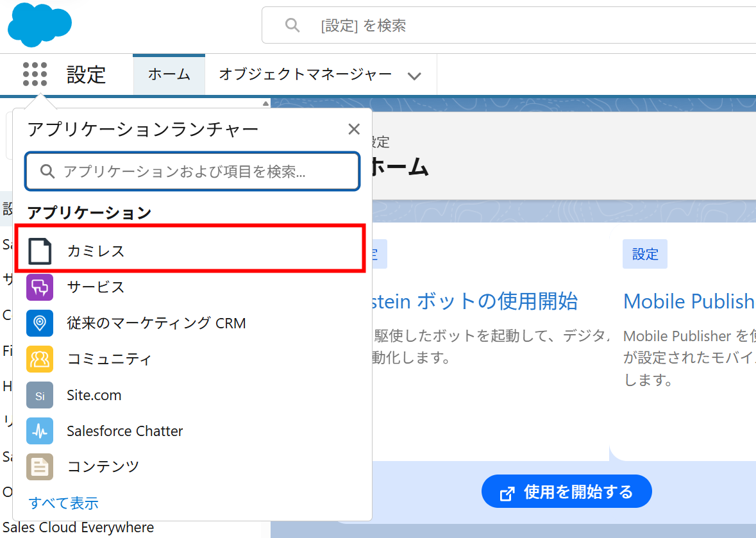Click the 使用を開始する button
The image size is (756, 538).
pyautogui.click(x=566, y=491)
